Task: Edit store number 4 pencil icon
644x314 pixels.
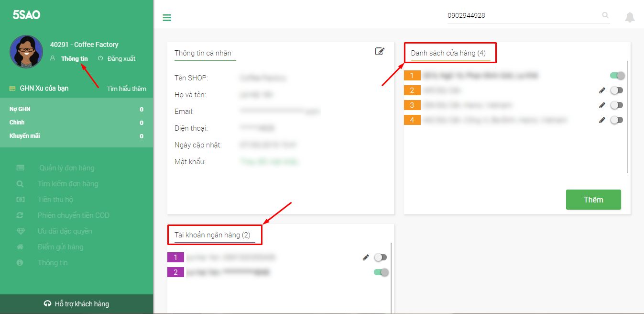Action: pos(602,120)
